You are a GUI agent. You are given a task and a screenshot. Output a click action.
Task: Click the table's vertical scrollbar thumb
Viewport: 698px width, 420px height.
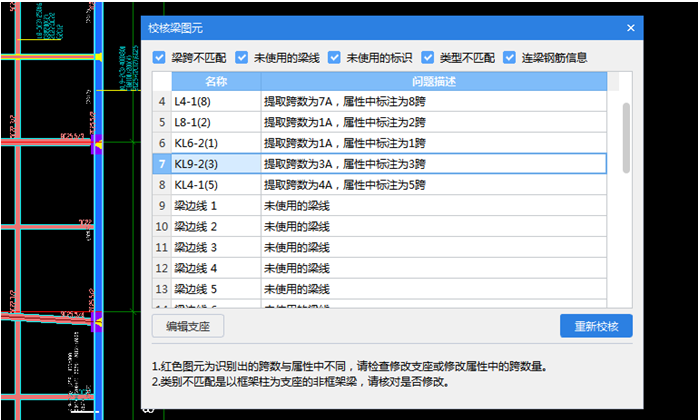[626, 138]
